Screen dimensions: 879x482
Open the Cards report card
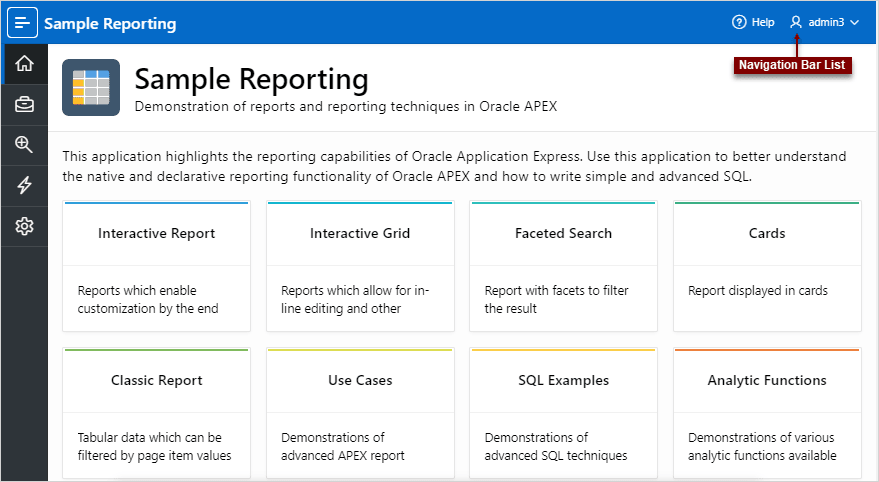pyautogui.click(x=767, y=266)
